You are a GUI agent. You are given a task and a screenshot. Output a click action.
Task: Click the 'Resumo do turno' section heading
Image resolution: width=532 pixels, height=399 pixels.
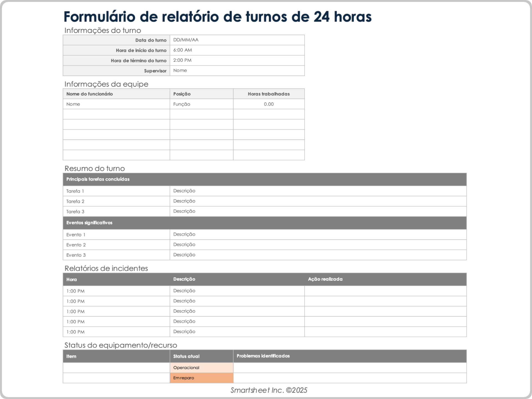click(94, 168)
